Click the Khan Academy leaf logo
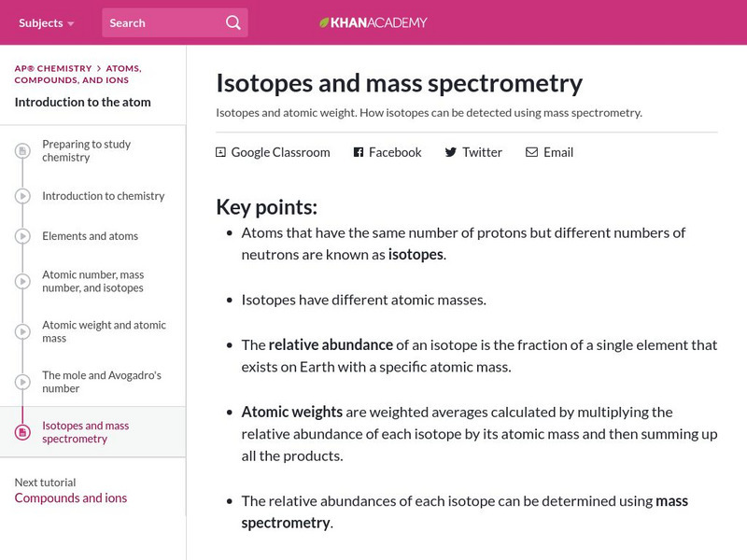This screenshot has height=560, width=747. click(x=324, y=22)
